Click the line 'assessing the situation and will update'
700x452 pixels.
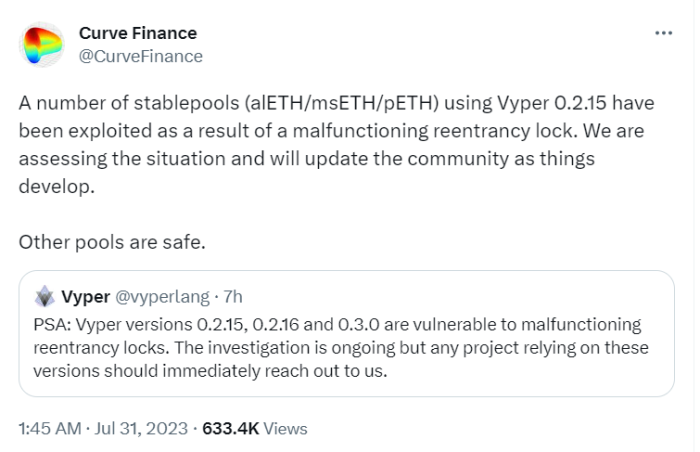point(307,159)
